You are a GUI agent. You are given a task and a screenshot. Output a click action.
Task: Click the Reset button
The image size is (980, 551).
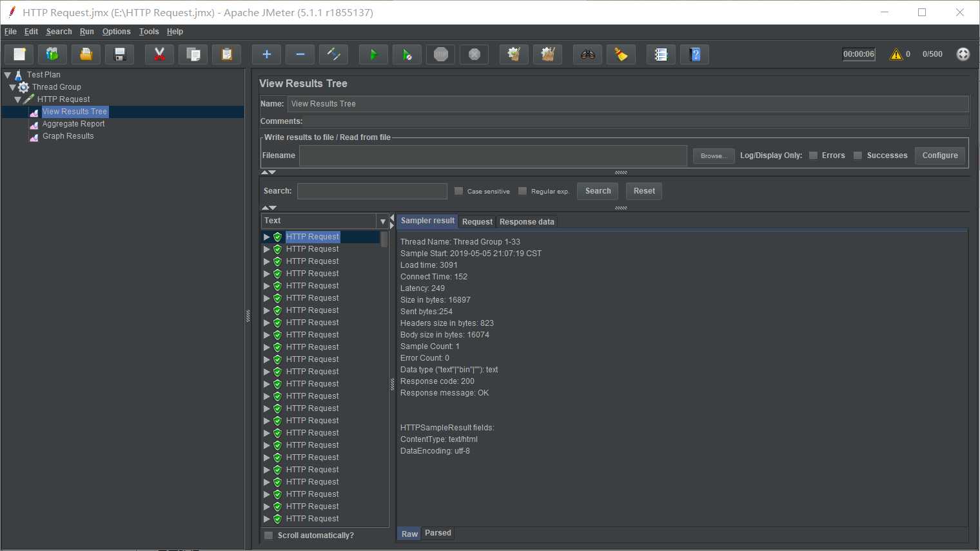644,191
